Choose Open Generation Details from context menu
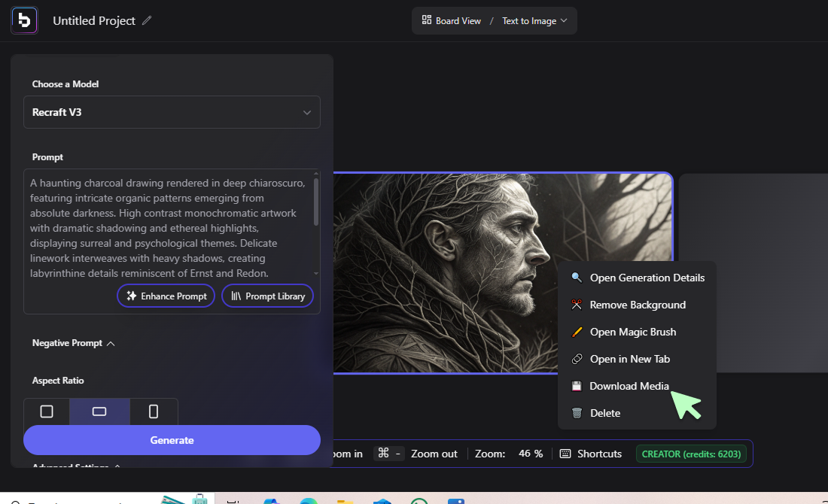 637,278
